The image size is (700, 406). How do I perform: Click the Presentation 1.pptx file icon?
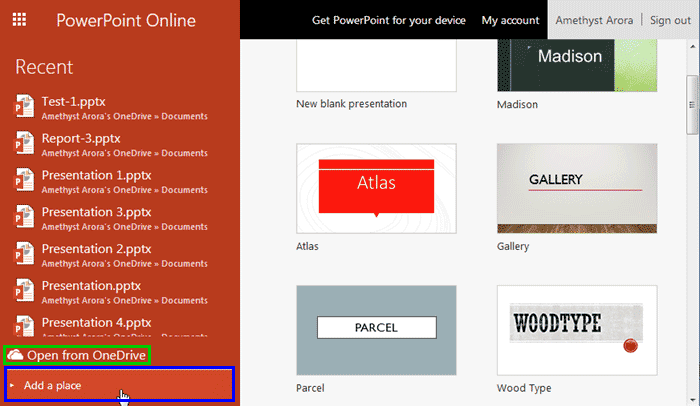25,180
